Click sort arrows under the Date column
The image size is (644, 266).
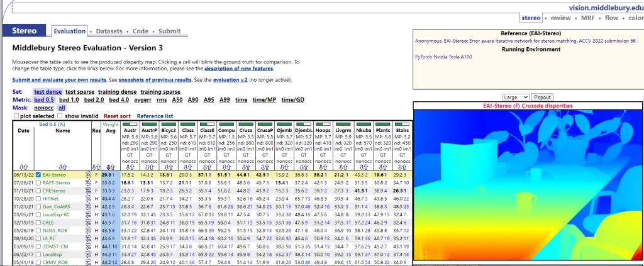[23, 167]
